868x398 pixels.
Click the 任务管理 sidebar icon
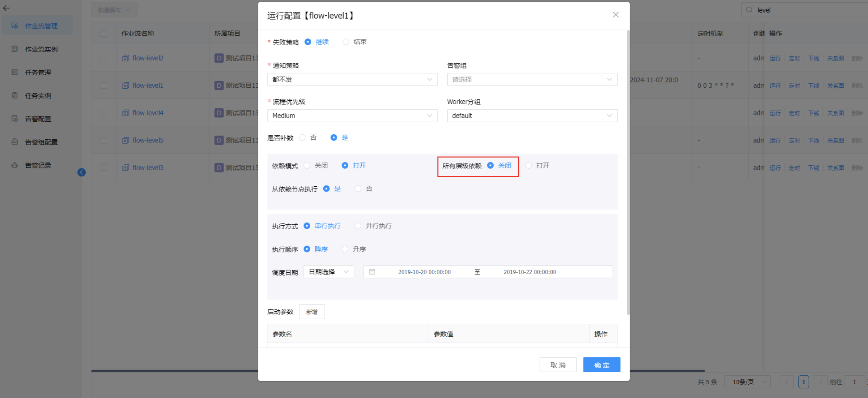pyautogui.click(x=14, y=72)
